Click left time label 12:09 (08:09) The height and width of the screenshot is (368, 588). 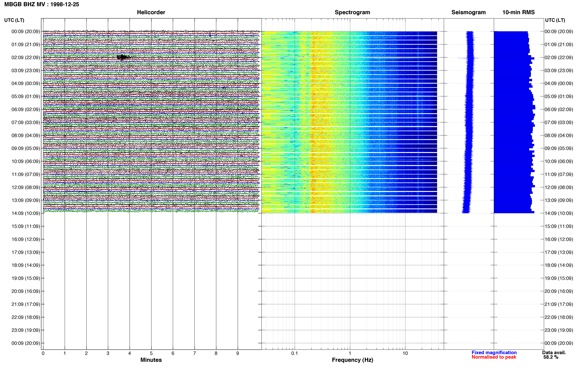26,187
